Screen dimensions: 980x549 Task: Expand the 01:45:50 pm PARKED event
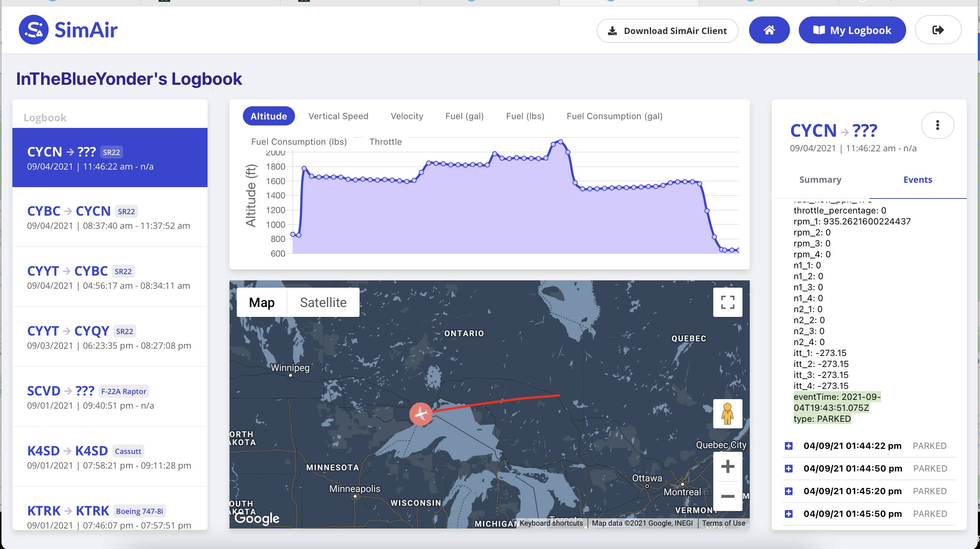(789, 514)
